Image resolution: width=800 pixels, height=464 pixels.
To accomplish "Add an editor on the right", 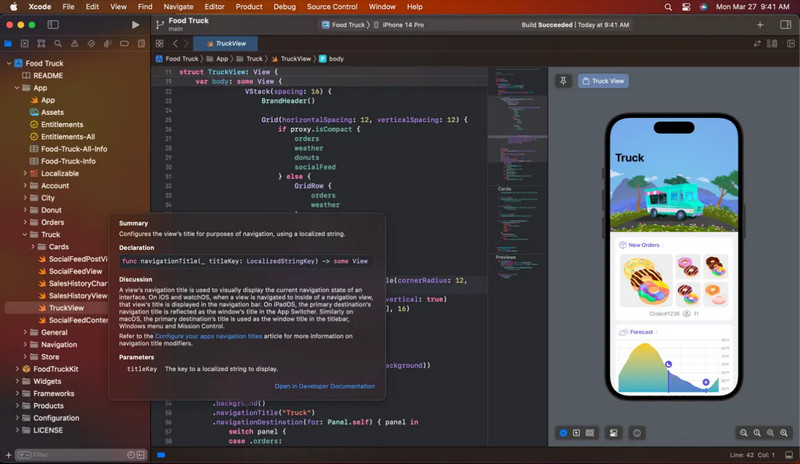I will 791,44.
